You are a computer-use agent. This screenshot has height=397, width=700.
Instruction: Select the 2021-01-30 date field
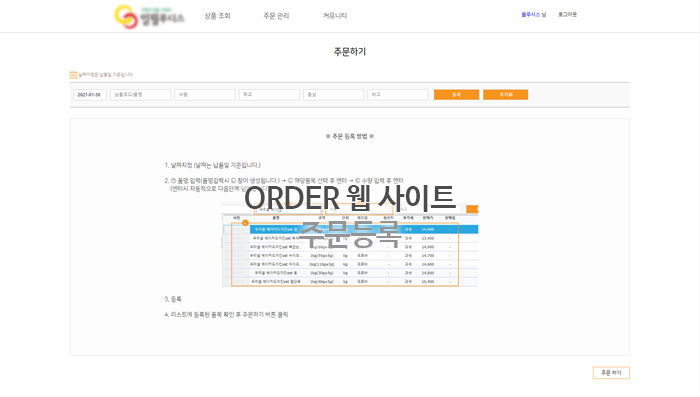pos(90,95)
